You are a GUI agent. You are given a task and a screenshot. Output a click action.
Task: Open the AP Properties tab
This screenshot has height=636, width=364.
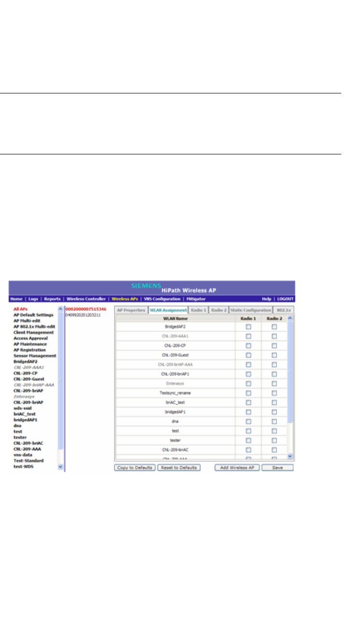click(131, 310)
